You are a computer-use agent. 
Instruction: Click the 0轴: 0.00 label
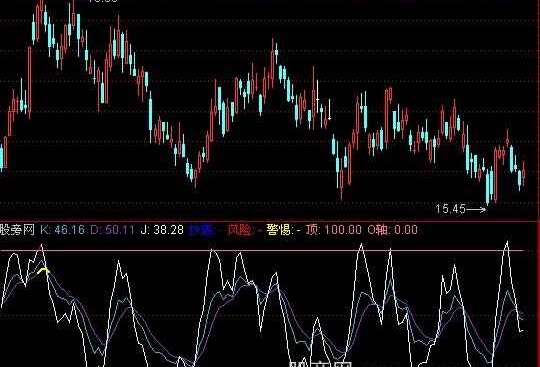pos(393,230)
